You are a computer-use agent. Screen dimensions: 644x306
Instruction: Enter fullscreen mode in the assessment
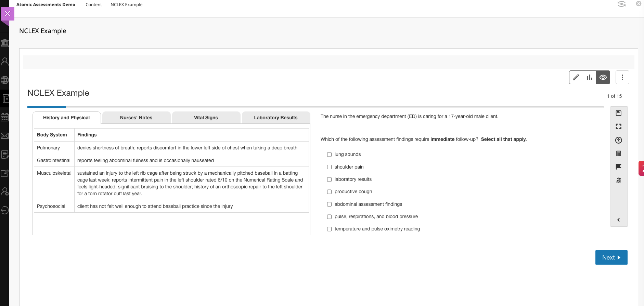[618, 127]
